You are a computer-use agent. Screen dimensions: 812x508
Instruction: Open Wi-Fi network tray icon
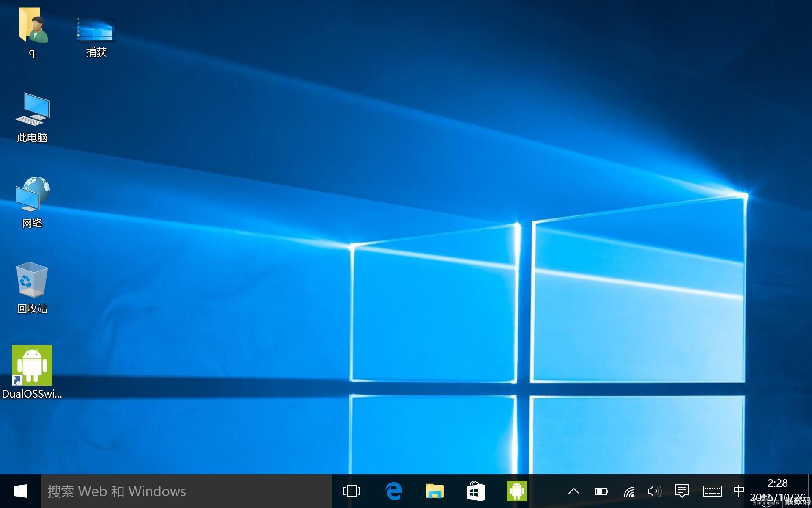pyautogui.click(x=629, y=491)
